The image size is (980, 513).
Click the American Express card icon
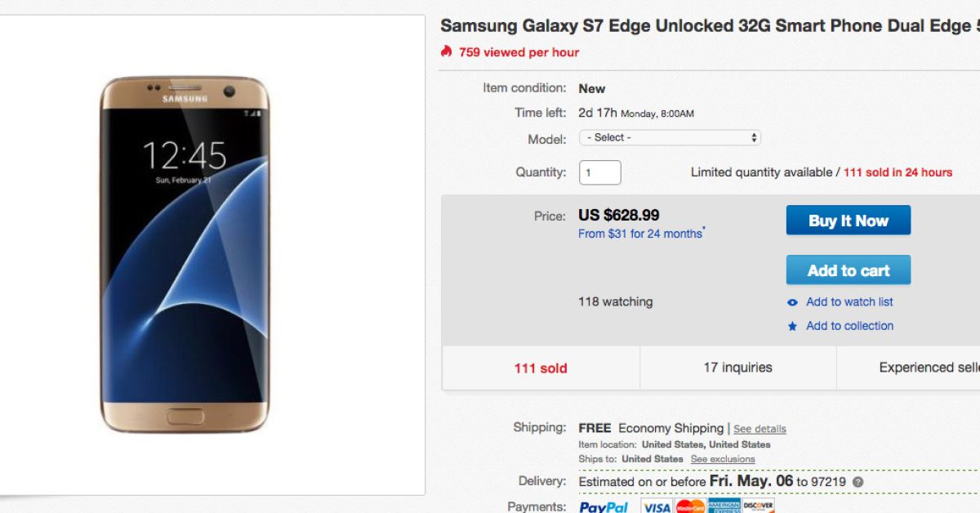[x=724, y=506]
